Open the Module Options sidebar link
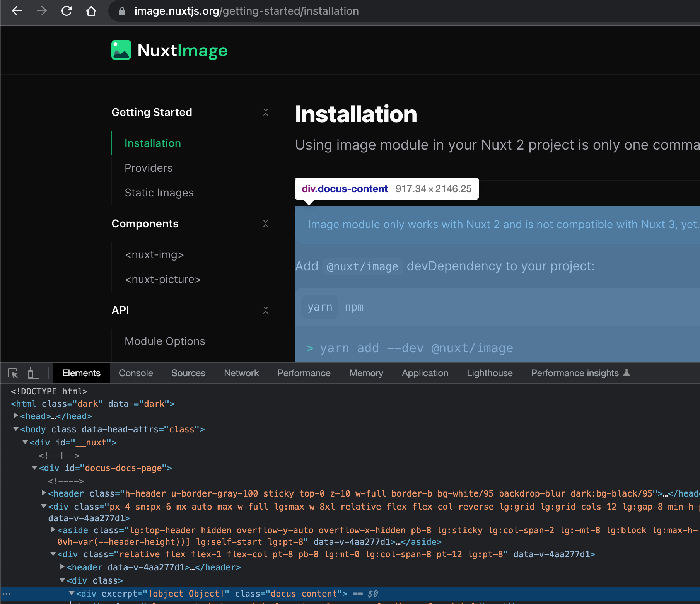 point(165,341)
